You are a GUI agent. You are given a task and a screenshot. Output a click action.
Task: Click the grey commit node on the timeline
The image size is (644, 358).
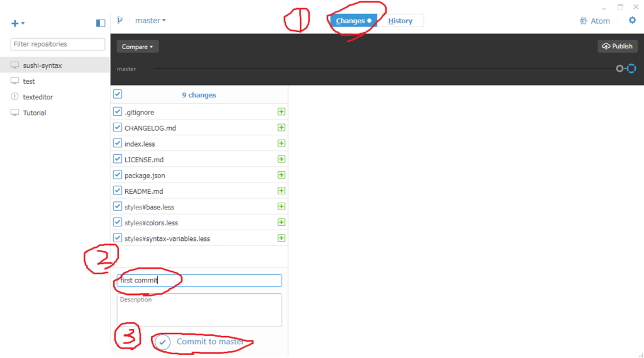point(619,69)
